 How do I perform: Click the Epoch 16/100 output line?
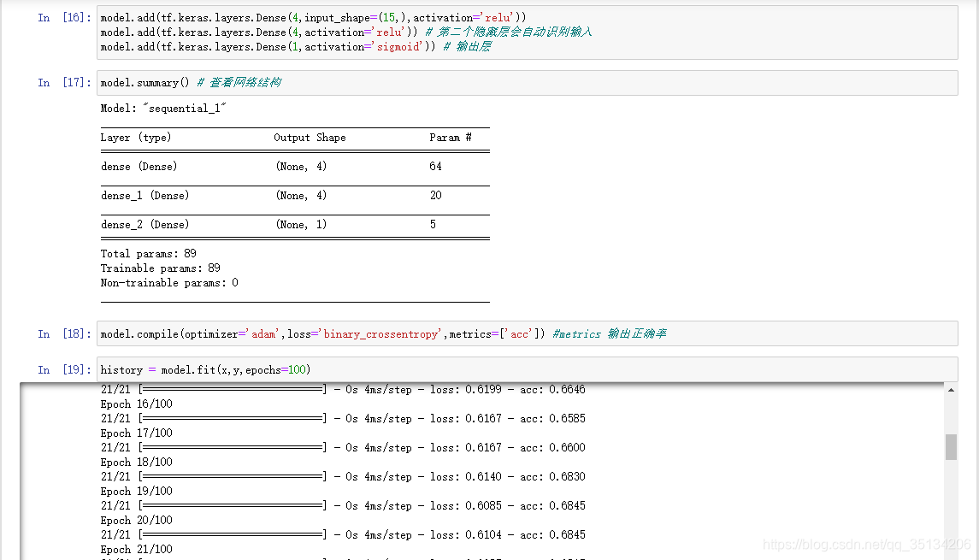[137, 404]
